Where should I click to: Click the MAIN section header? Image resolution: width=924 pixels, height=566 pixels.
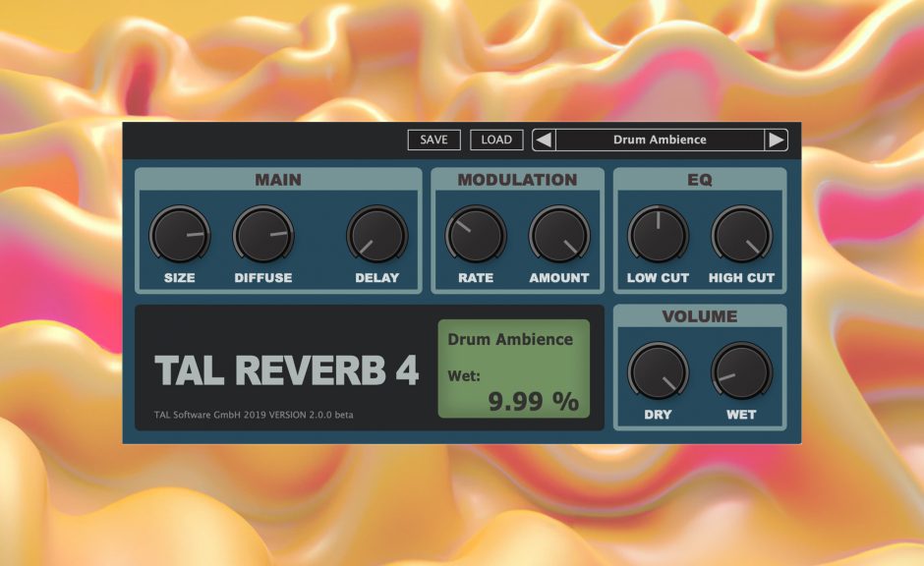click(278, 179)
